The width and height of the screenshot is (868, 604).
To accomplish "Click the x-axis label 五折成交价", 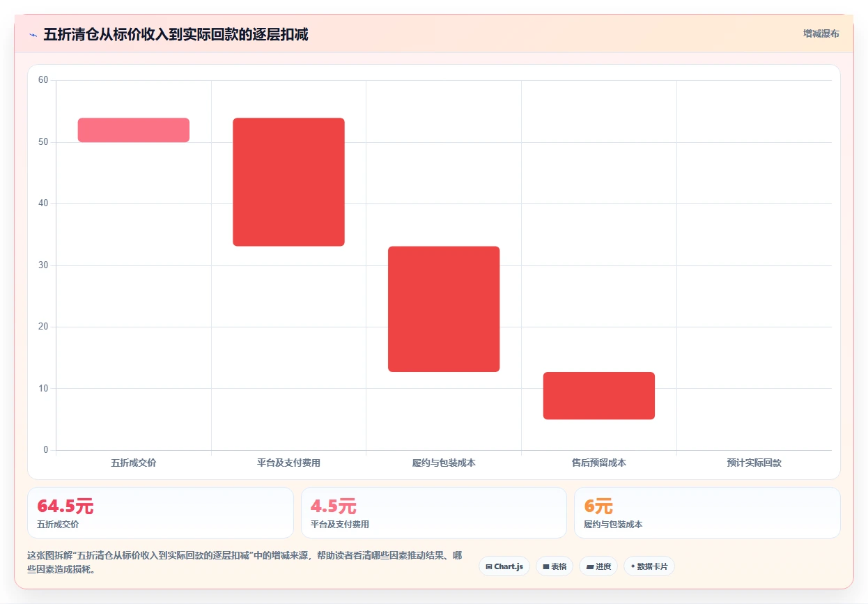I will 134,463.
